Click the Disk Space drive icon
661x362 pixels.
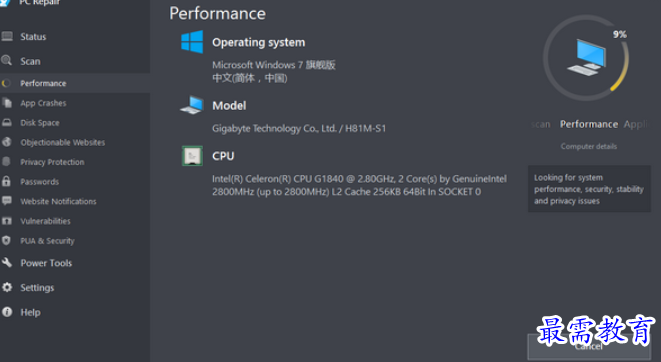tap(7, 123)
